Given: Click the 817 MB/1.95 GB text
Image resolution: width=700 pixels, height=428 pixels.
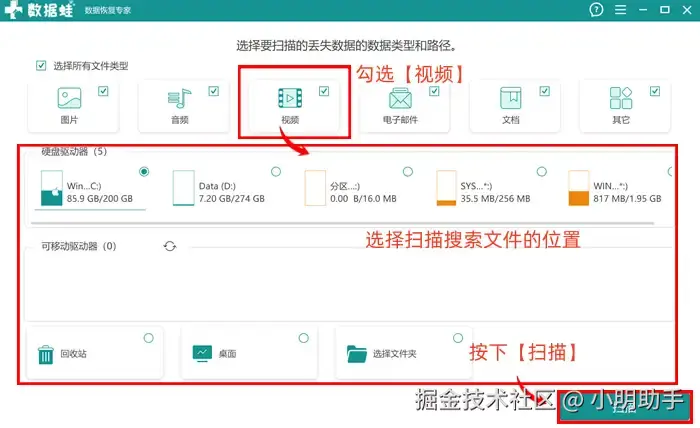Looking at the screenshot, I should tap(627, 199).
